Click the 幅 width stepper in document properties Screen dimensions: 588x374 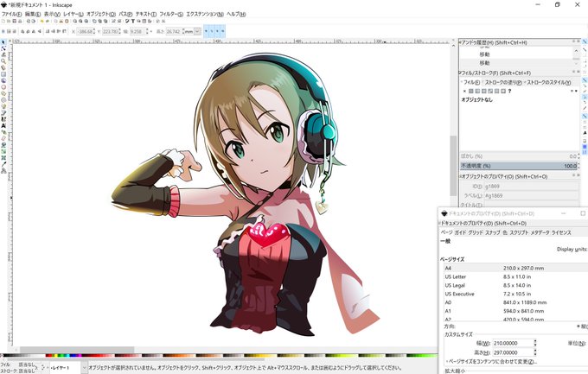534,343
